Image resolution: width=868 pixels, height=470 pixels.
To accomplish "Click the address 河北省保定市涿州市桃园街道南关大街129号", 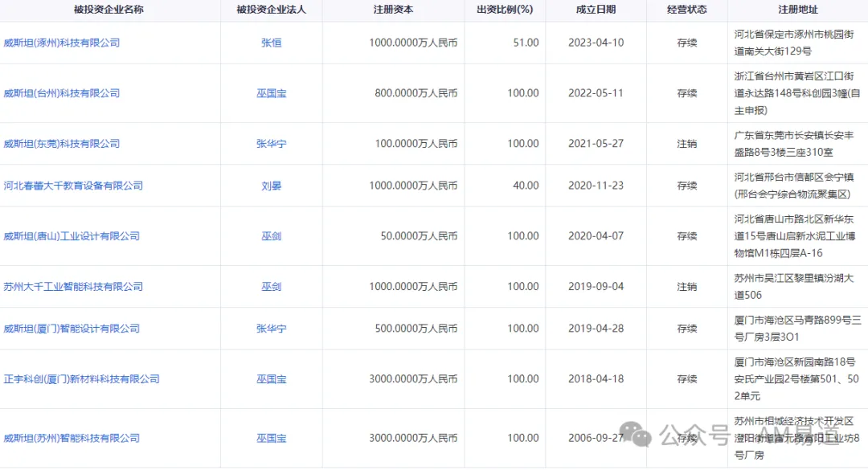I will 794,43.
